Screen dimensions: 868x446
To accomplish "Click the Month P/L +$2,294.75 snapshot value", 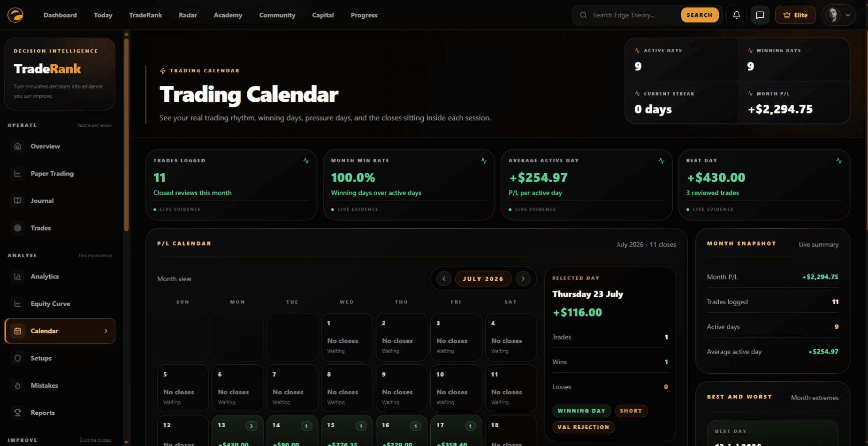I will [820, 277].
